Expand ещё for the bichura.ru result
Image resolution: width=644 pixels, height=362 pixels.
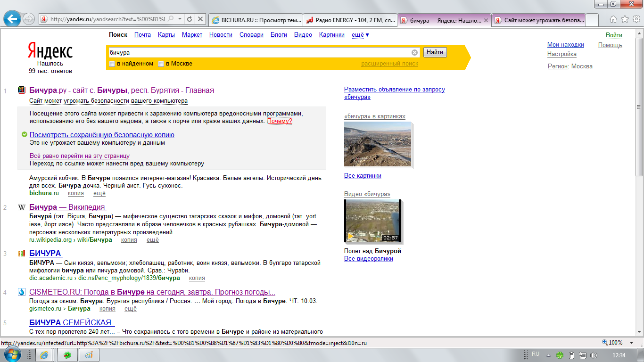tap(99, 193)
